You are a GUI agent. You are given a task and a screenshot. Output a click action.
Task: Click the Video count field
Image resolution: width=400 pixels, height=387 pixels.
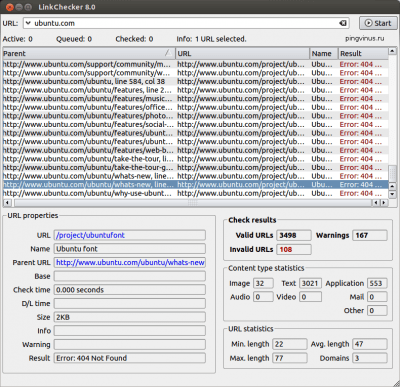[x=310, y=297]
